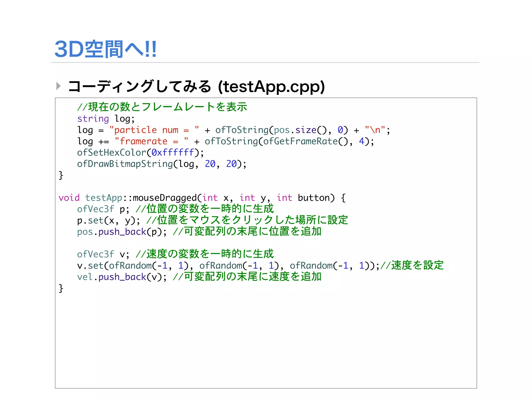Click "ofToString(ofGetFrameRate(), 4);"
This screenshot has width=532, height=399.
coord(289,142)
